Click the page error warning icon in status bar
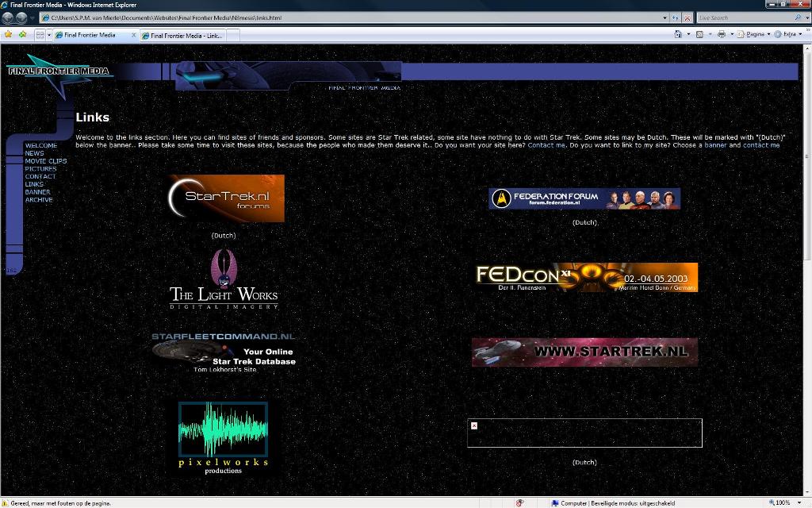Screen dimensions: 812x508 [x=5, y=502]
